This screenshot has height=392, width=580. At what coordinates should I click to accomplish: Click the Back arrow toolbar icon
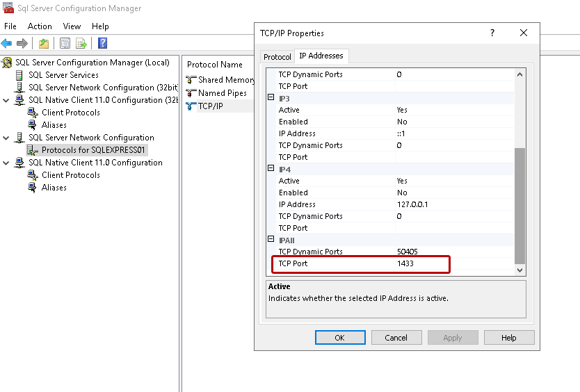pos(7,43)
